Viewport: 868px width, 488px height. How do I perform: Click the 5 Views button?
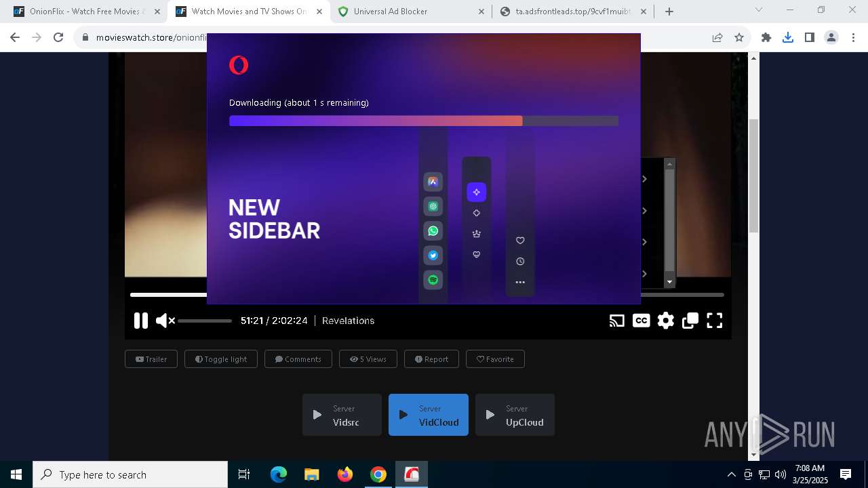tap(368, 359)
